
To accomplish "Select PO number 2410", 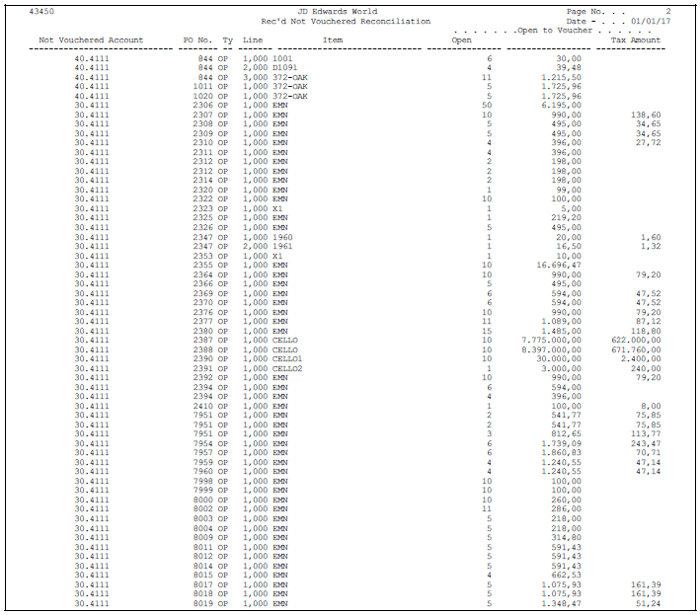I will [x=202, y=406].
